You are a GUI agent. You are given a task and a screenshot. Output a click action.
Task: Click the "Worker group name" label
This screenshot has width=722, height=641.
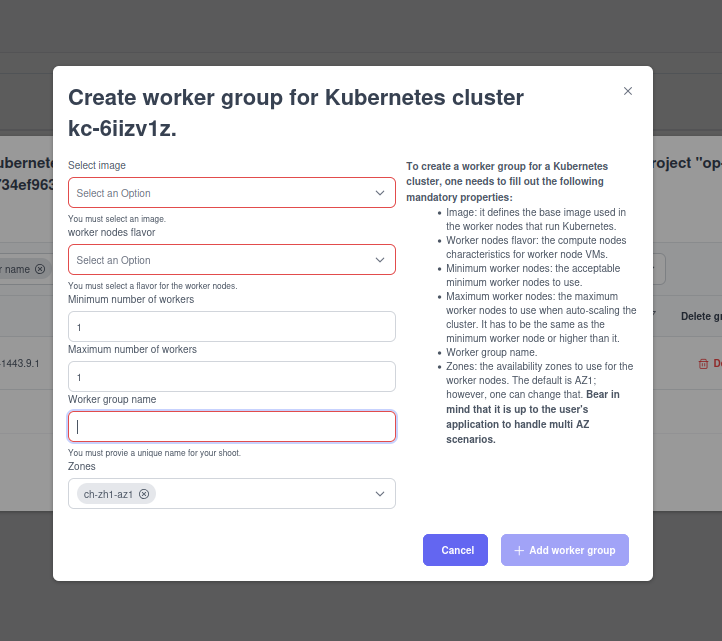pos(112,399)
